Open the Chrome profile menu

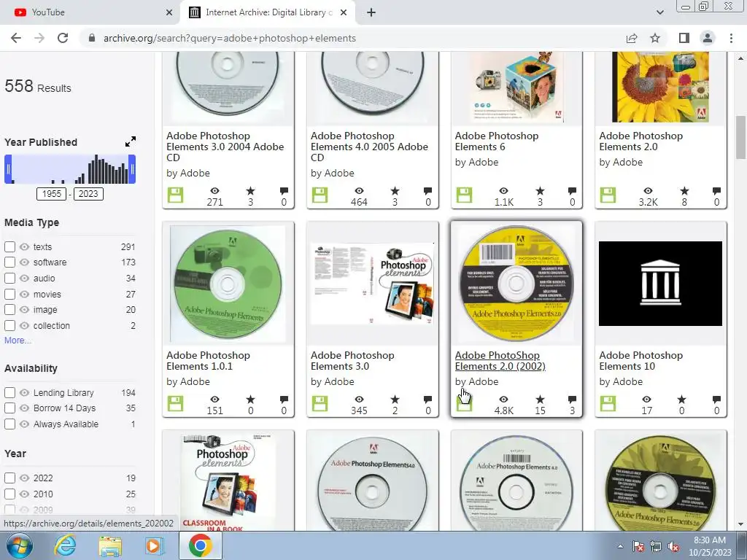[708, 38]
